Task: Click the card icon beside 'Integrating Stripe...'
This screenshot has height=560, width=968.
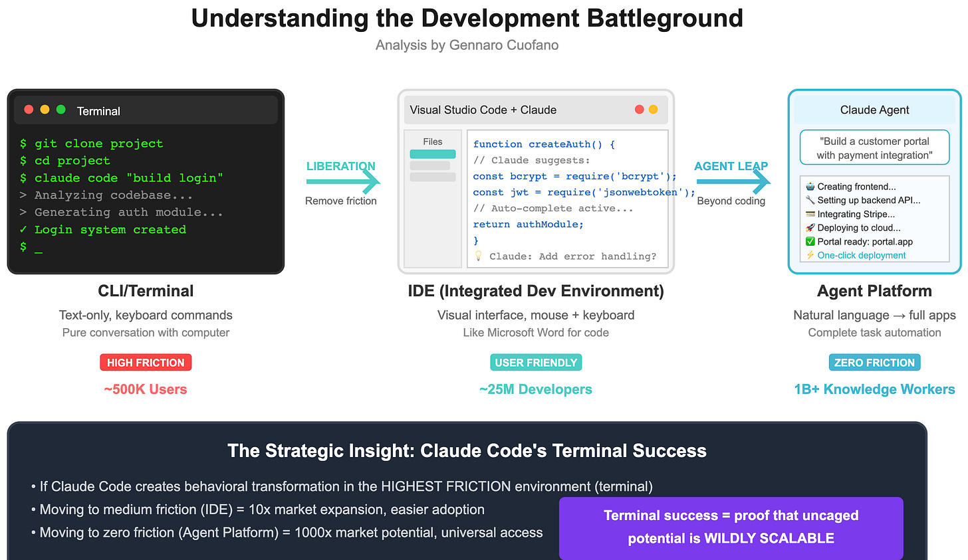Action: pos(810,214)
